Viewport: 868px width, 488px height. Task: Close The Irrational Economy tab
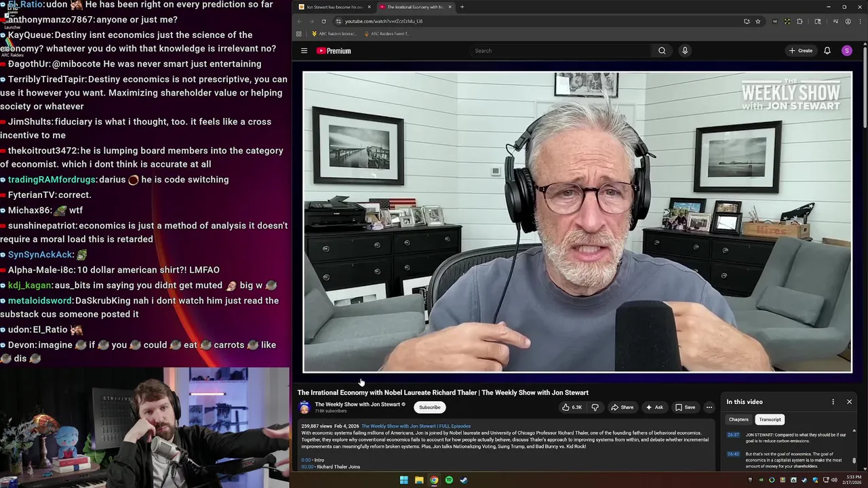coord(450,7)
